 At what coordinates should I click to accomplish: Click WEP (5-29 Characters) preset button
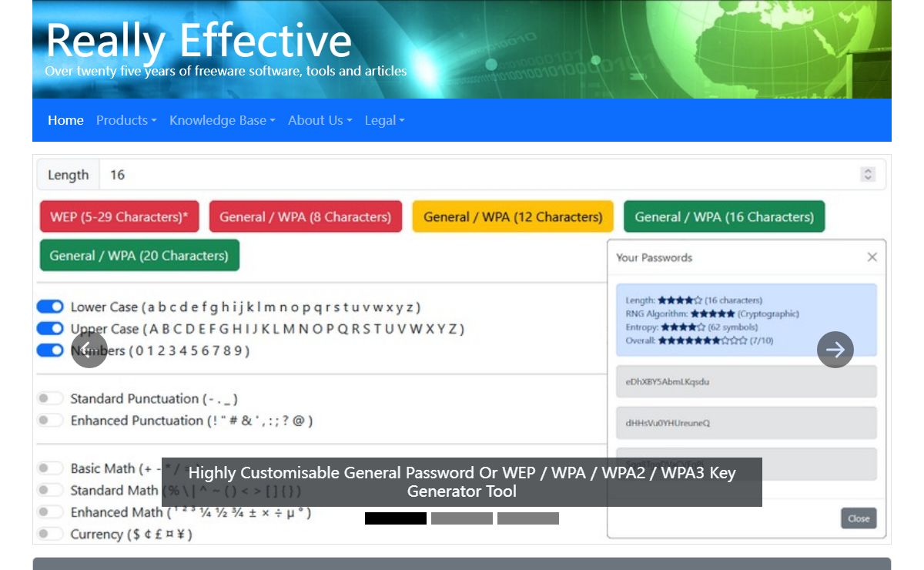pos(119,217)
